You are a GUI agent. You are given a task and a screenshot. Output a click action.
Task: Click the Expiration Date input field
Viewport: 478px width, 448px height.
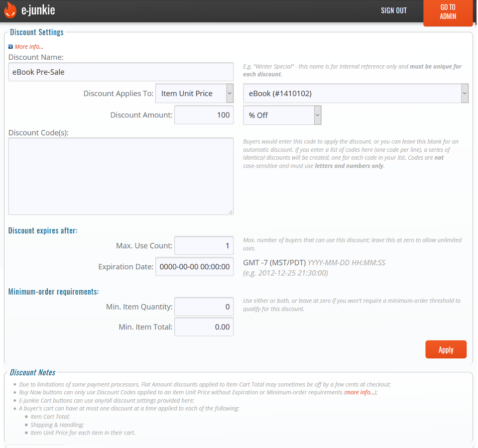194,267
